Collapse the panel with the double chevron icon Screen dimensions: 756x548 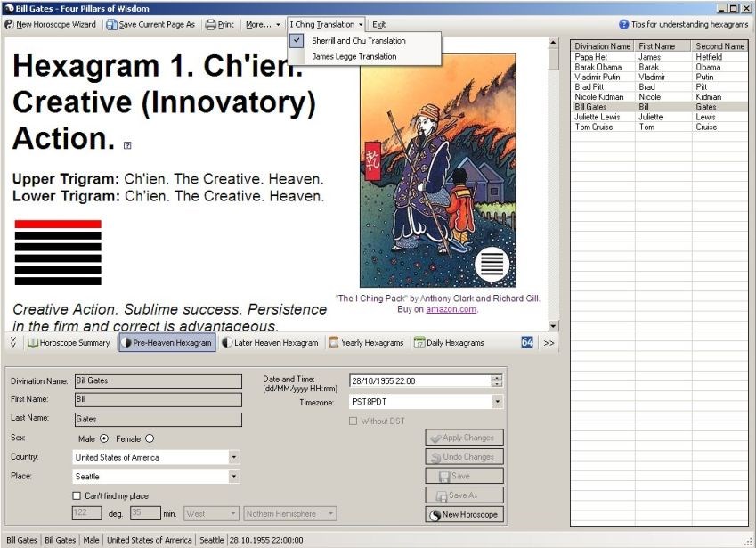[x=13, y=342]
